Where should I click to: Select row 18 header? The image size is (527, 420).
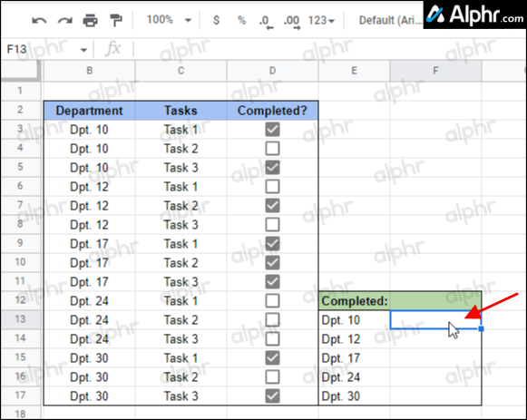[x=20, y=414]
